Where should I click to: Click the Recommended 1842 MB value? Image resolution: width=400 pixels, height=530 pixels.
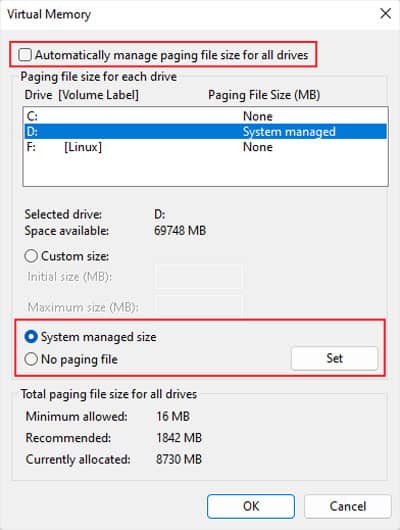[179, 438]
